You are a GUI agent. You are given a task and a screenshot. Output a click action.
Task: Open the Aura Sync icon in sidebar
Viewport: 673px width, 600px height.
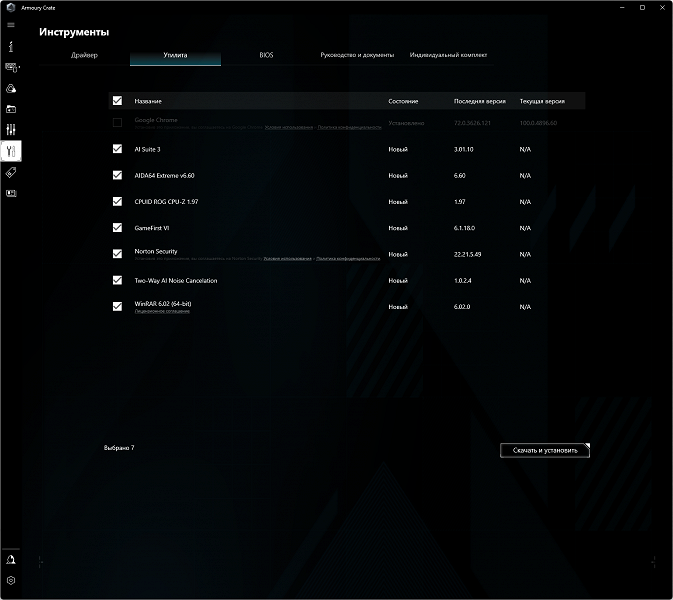pyautogui.click(x=11, y=88)
